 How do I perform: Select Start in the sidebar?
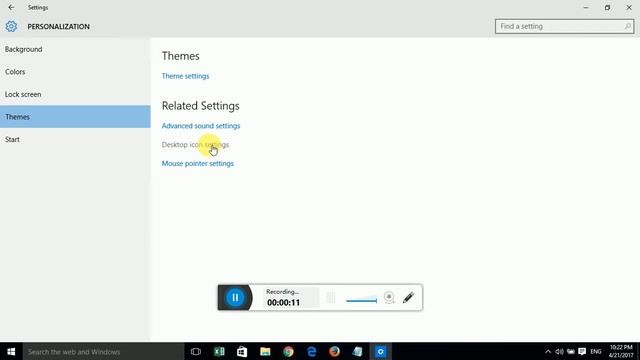(75, 140)
